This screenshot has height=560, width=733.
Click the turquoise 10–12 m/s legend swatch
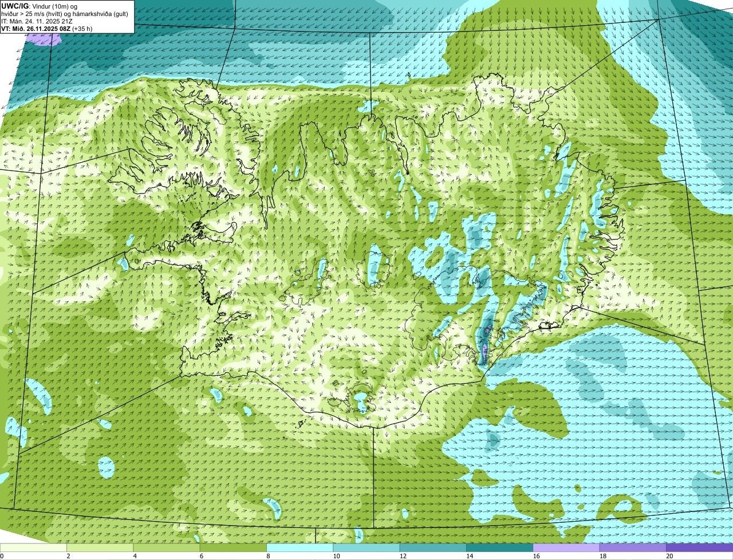pyautogui.click(x=366, y=547)
